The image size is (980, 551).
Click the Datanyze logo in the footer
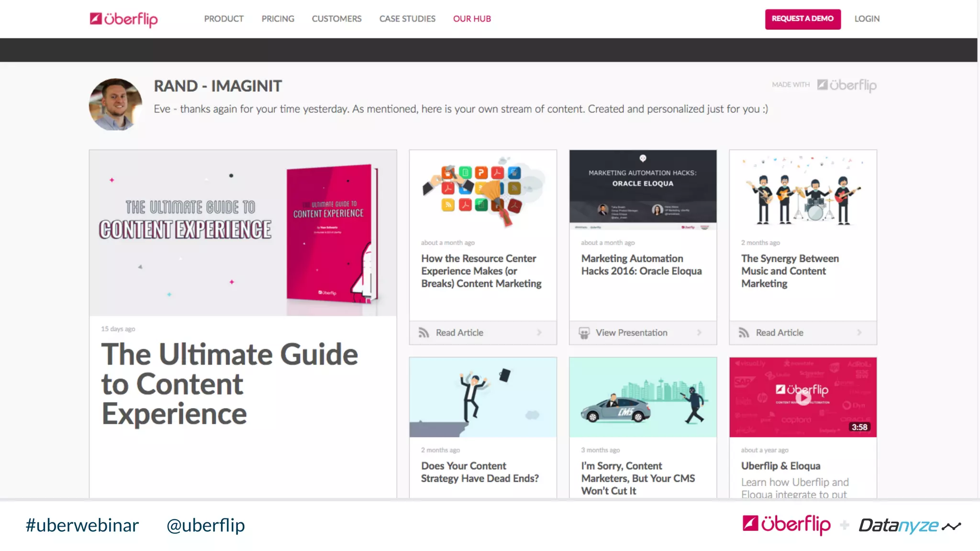point(909,526)
